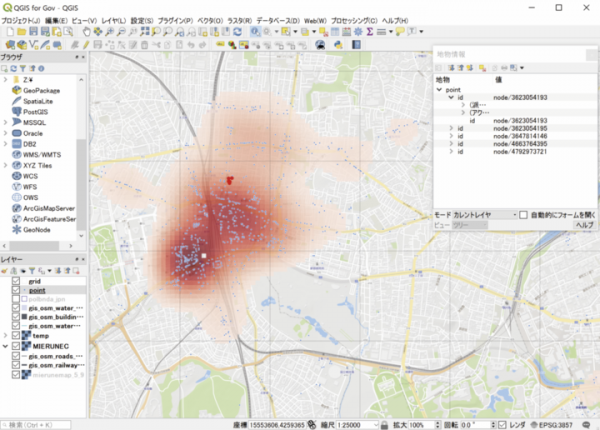Enable the polbnda_jpn layer checkbox

point(16,299)
